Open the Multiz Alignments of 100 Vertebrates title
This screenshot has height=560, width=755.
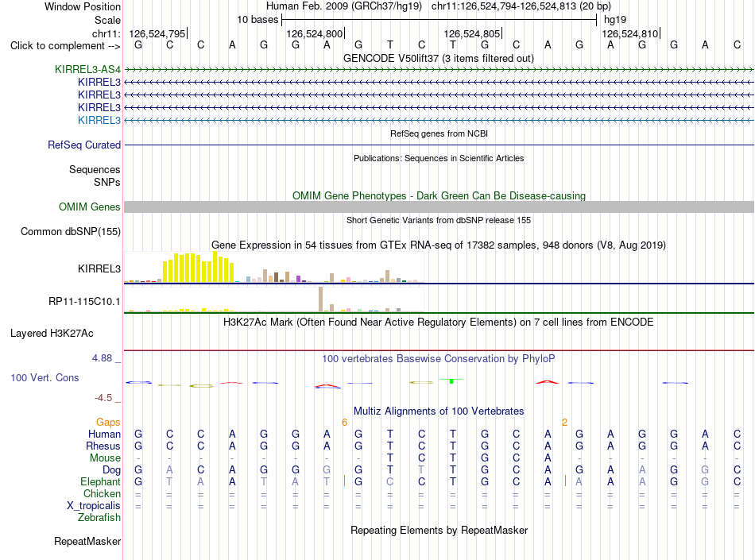tap(439, 411)
